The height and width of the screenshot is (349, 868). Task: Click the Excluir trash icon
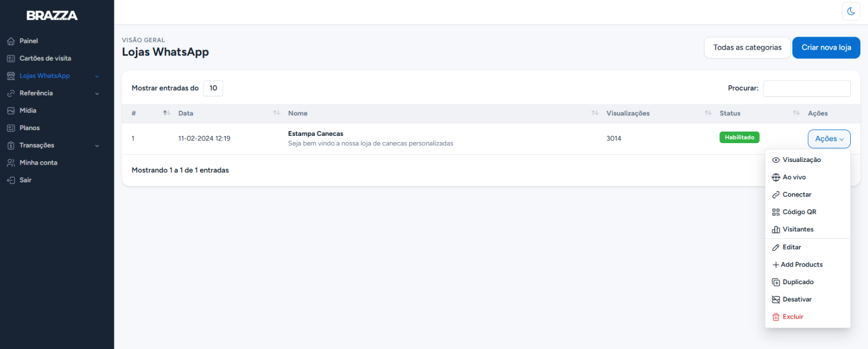pyautogui.click(x=776, y=317)
